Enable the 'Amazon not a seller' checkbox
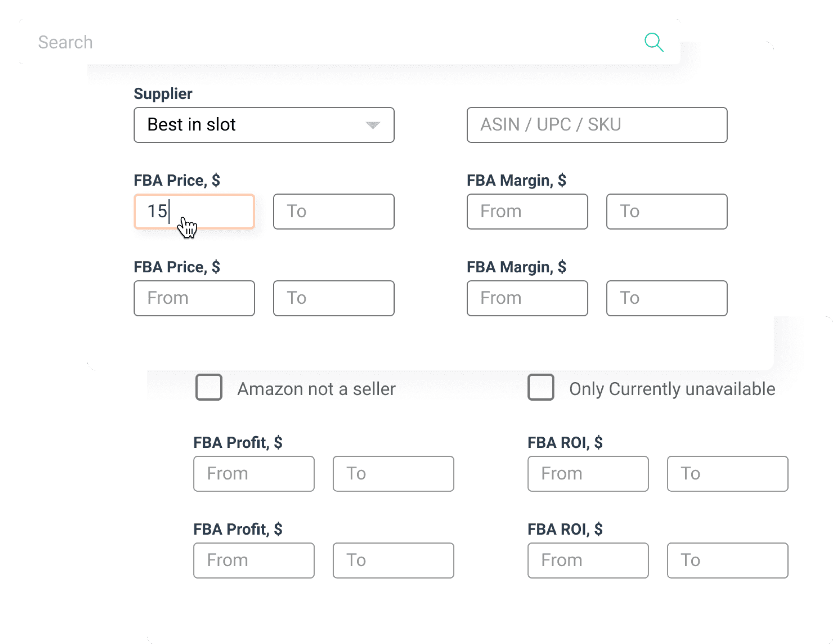 209,387
